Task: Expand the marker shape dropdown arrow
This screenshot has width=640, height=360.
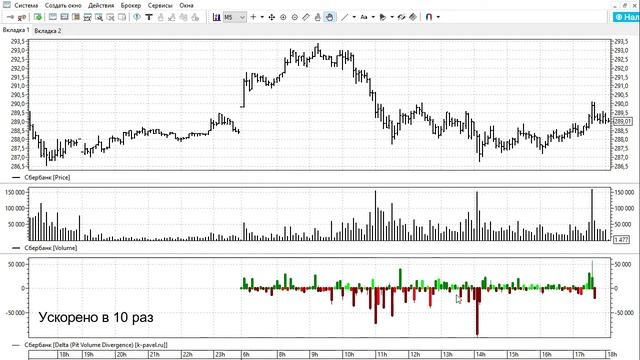Action: [392, 17]
